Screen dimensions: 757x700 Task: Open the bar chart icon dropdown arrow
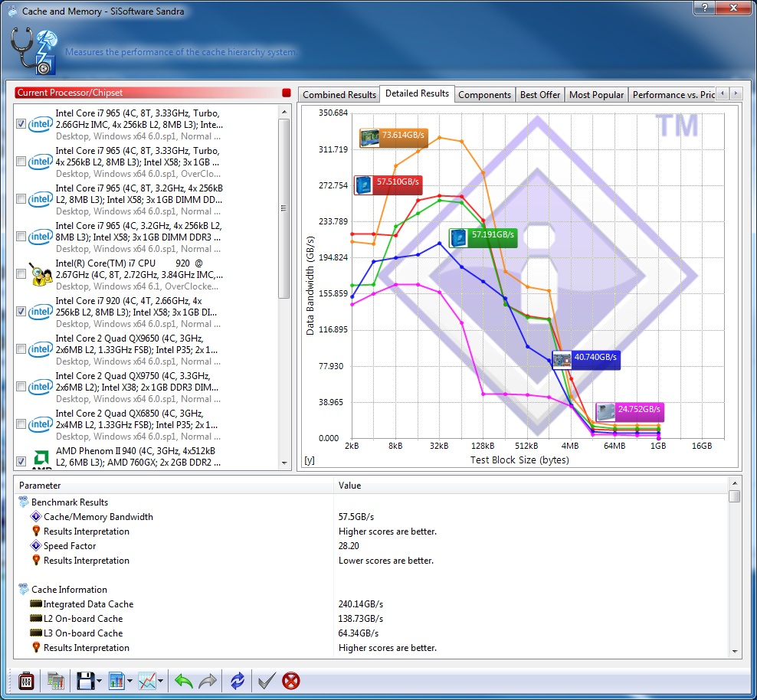[x=129, y=681]
